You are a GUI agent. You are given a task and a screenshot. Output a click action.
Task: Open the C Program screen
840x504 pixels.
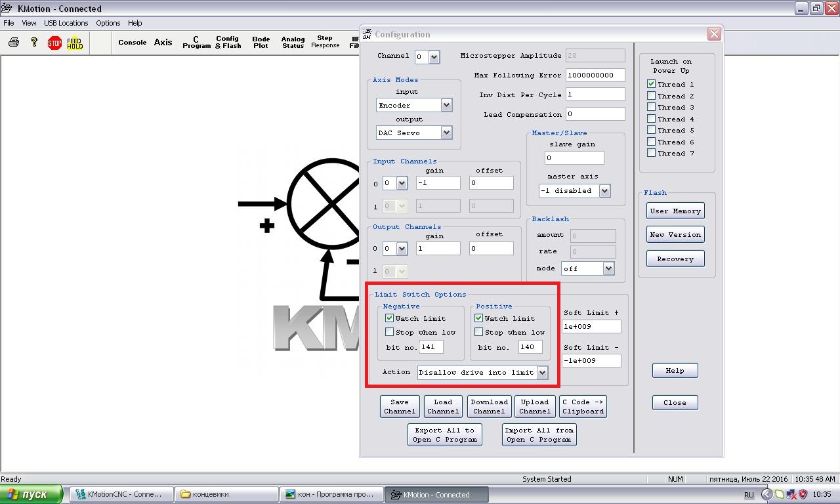click(196, 43)
